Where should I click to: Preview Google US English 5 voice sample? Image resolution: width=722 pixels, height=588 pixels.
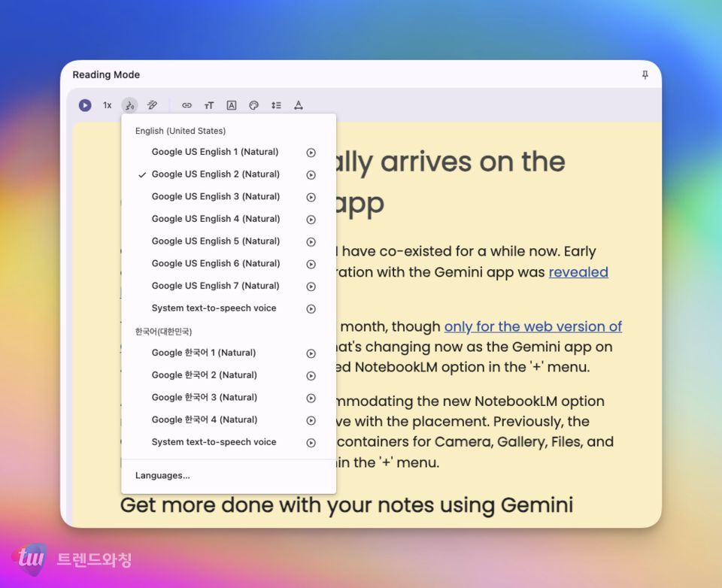click(311, 241)
